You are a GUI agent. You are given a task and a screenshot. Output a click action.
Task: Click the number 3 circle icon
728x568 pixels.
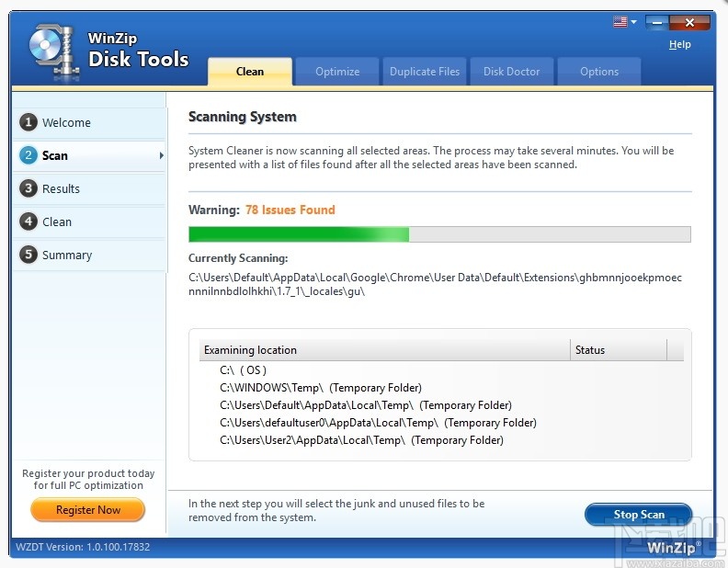[28, 188]
